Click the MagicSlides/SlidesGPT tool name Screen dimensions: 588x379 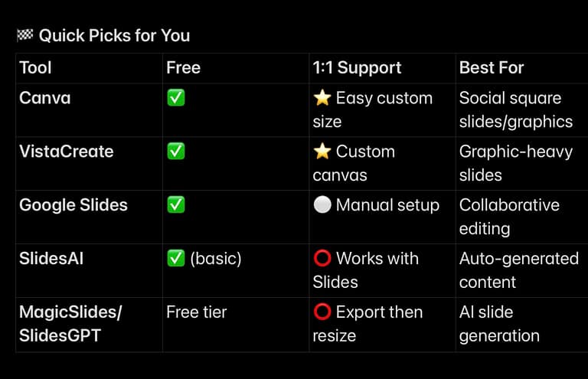coord(70,324)
